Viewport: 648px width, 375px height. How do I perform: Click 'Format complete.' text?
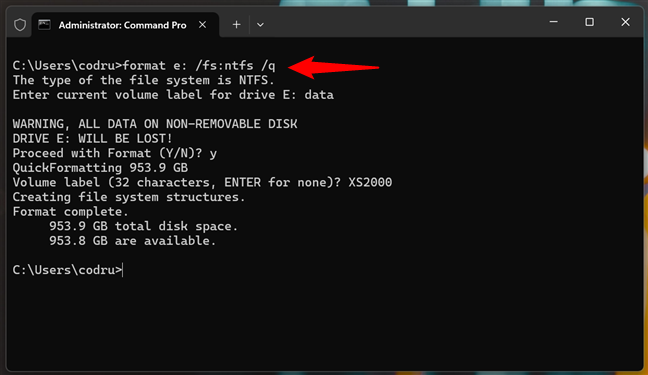pos(71,212)
